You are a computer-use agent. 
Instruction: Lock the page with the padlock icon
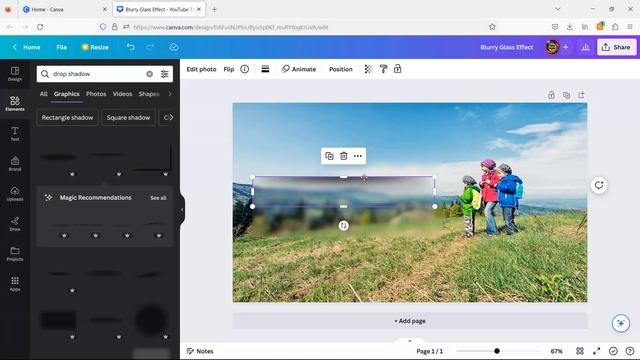[x=551, y=95]
